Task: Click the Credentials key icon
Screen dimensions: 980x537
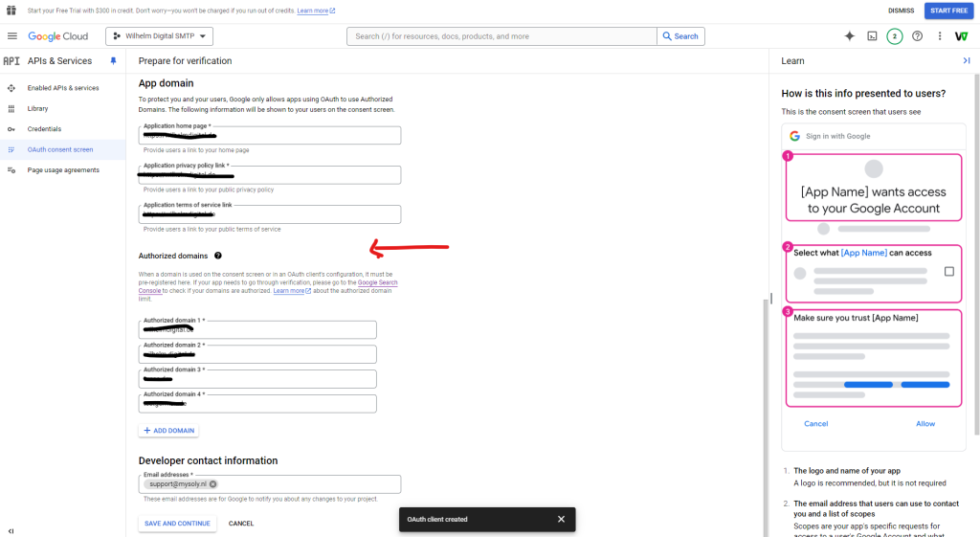Action: click(x=11, y=129)
